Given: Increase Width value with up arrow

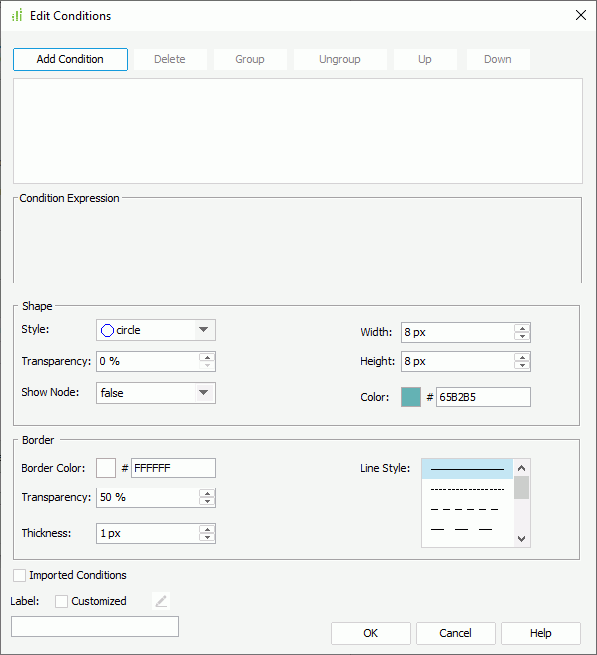Looking at the screenshot, I should point(522,328).
